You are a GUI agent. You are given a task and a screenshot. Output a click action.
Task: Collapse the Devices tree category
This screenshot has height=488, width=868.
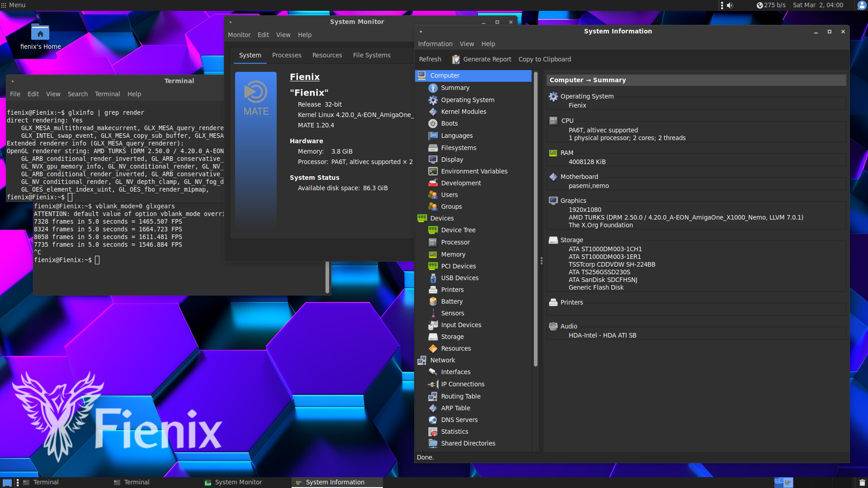[x=442, y=218]
